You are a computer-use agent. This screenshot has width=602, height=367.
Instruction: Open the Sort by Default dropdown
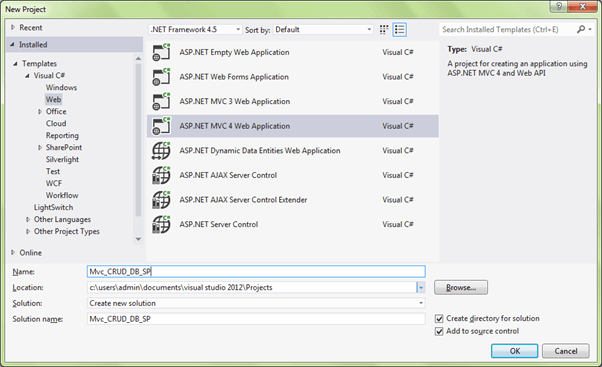coord(323,30)
